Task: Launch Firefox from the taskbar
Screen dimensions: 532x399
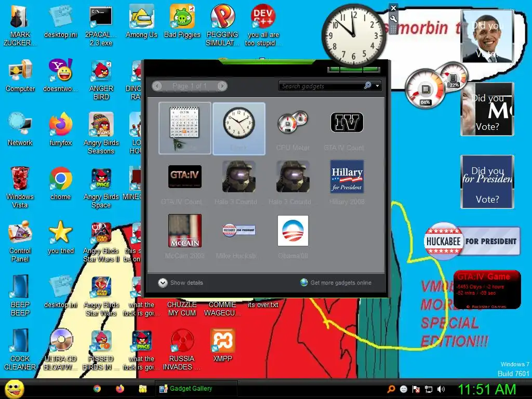Action: [x=120, y=389]
